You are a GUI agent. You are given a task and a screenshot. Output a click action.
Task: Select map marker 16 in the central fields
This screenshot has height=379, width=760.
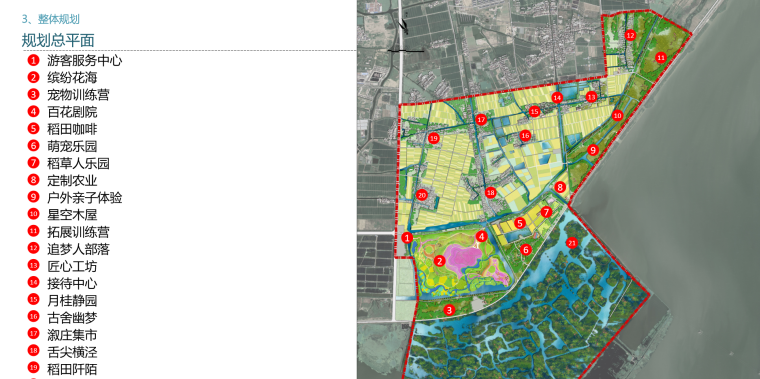tap(525, 136)
